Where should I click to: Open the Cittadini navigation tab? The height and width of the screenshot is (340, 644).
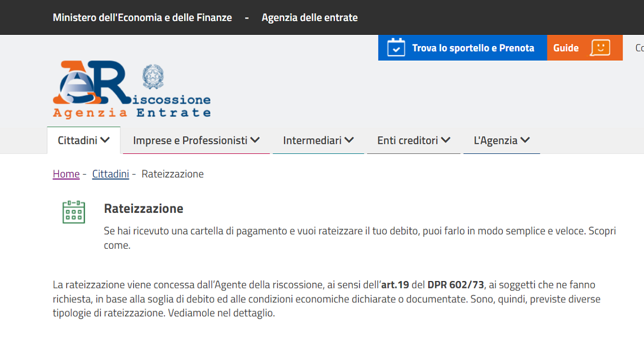click(x=84, y=141)
